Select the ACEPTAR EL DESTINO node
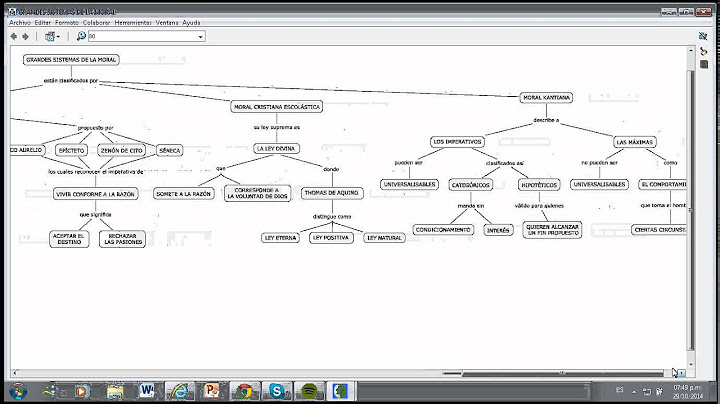720x404 pixels. click(x=69, y=239)
